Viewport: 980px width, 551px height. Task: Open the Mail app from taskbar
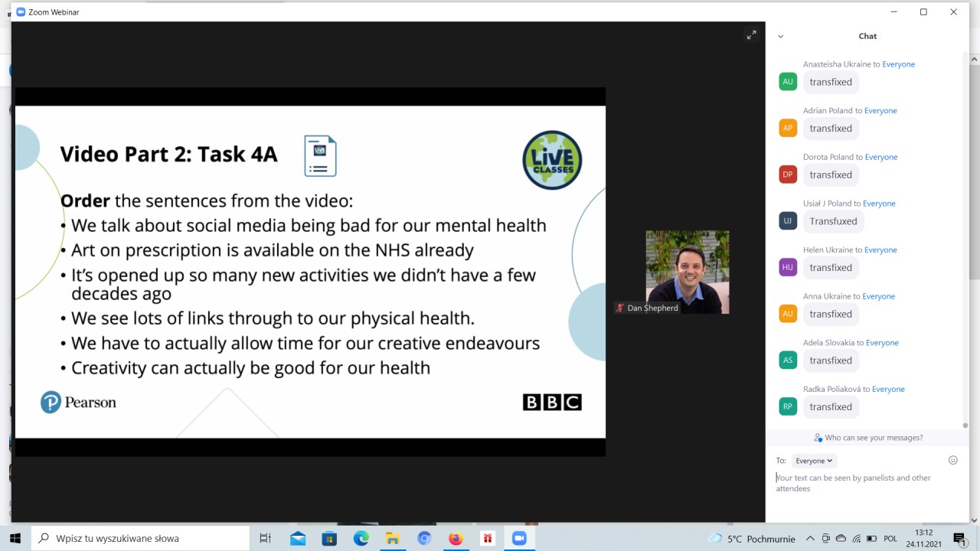tap(297, 538)
